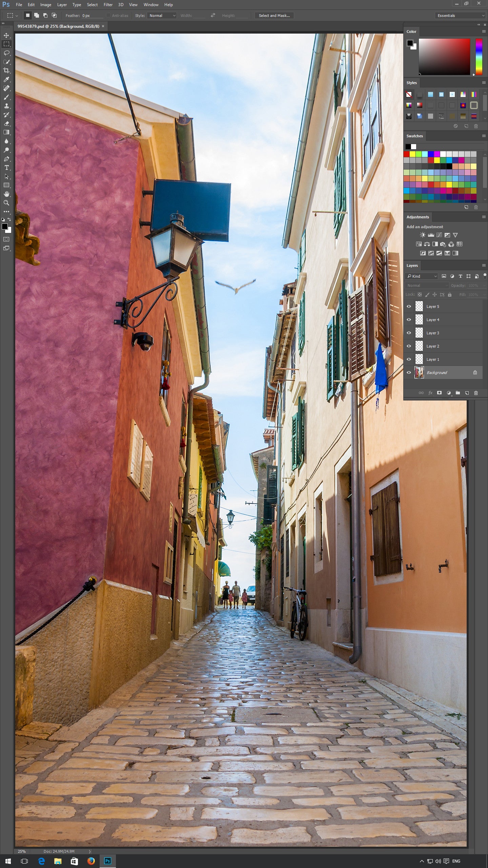Open Firefox from the taskbar
The height and width of the screenshot is (868, 488).
pyautogui.click(x=91, y=861)
